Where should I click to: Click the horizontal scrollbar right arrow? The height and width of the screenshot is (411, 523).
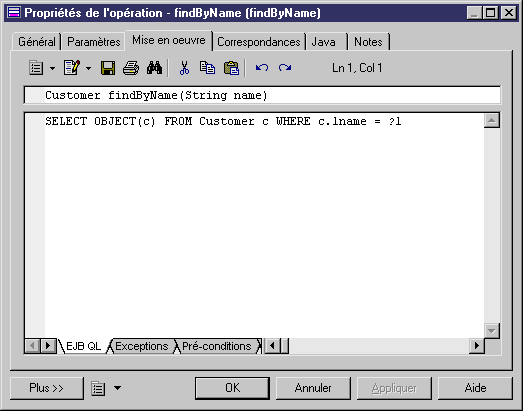[477, 346]
